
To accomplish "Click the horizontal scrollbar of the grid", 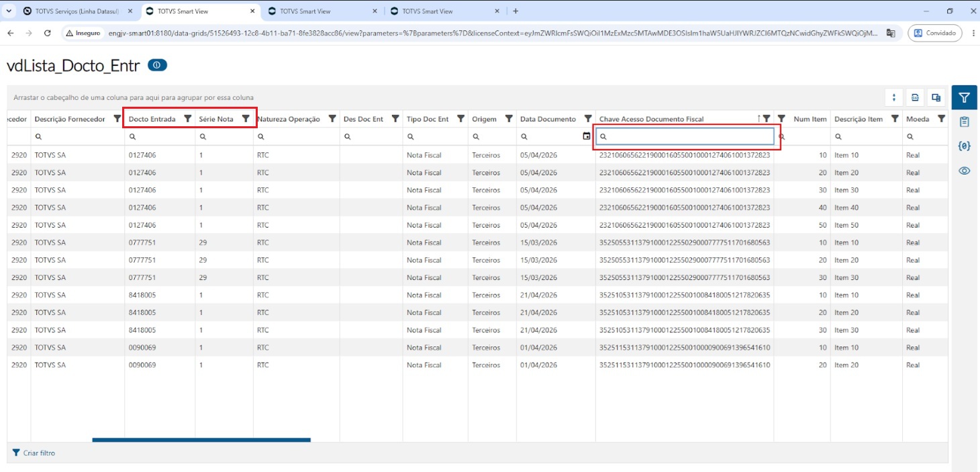I will (201, 440).
